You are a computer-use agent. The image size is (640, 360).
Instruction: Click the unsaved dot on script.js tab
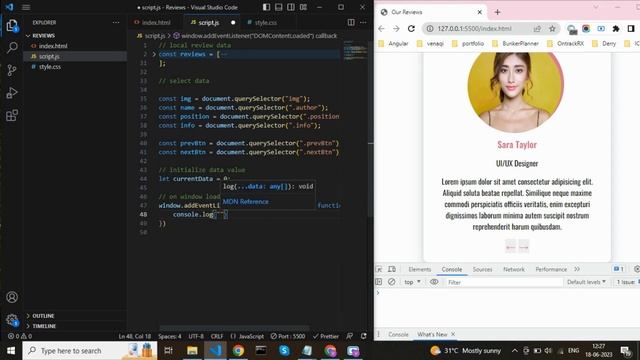(233, 22)
